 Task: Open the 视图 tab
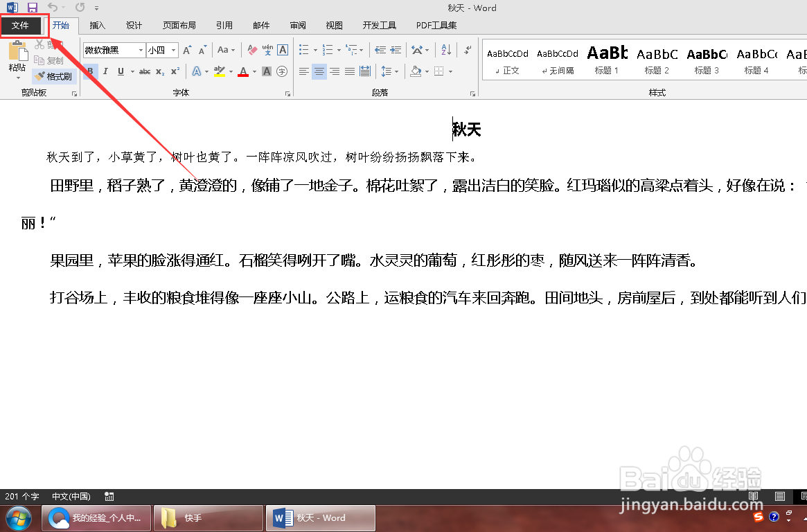(x=334, y=25)
